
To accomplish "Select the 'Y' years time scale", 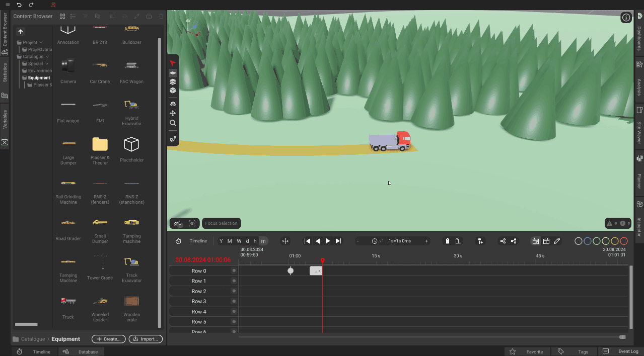I will click(221, 241).
